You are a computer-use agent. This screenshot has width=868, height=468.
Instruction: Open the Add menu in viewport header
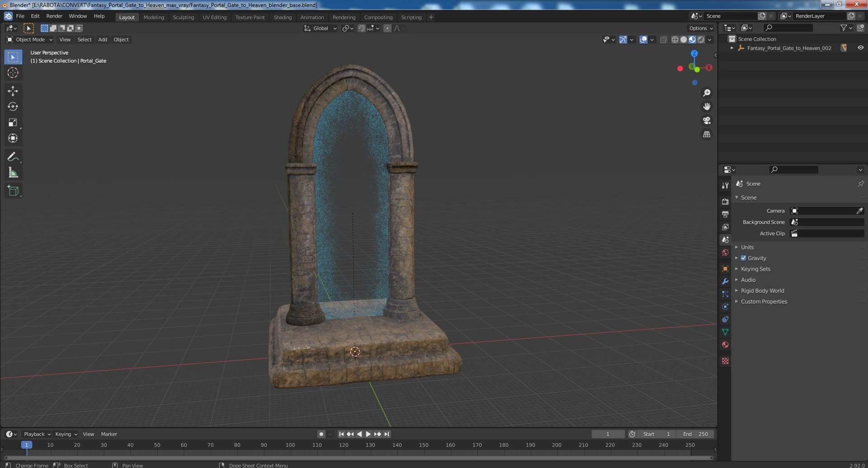point(103,40)
